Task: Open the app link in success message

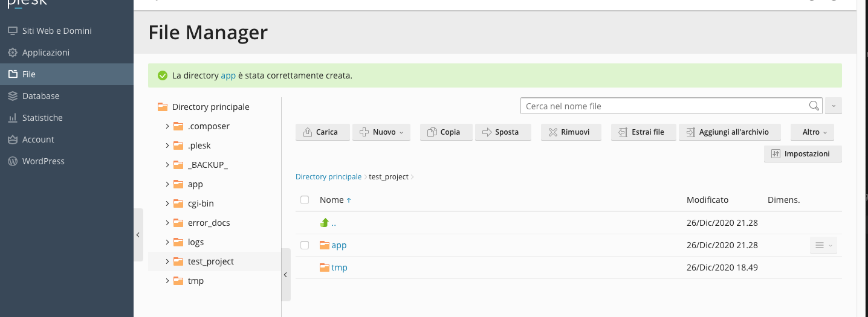Action: point(228,75)
